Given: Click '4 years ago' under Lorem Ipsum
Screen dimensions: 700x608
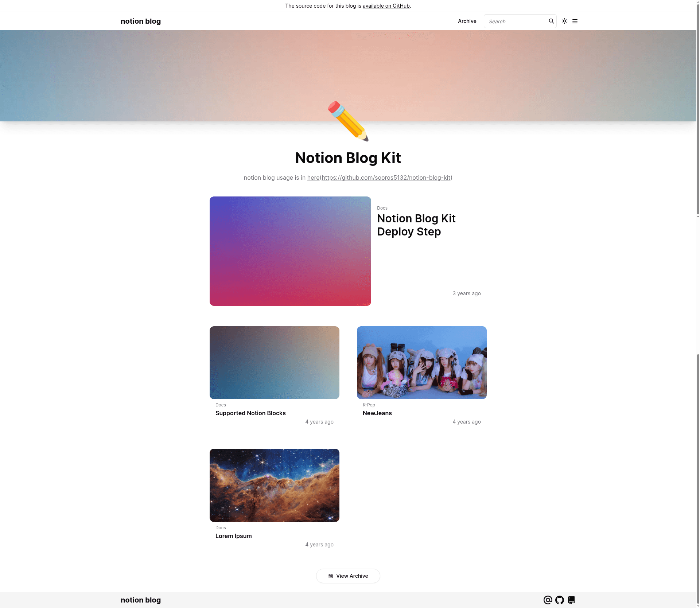Looking at the screenshot, I should [319, 545].
